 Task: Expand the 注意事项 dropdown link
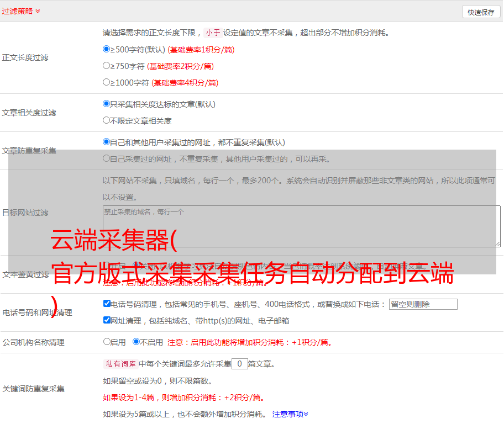click(x=290, y=414)
